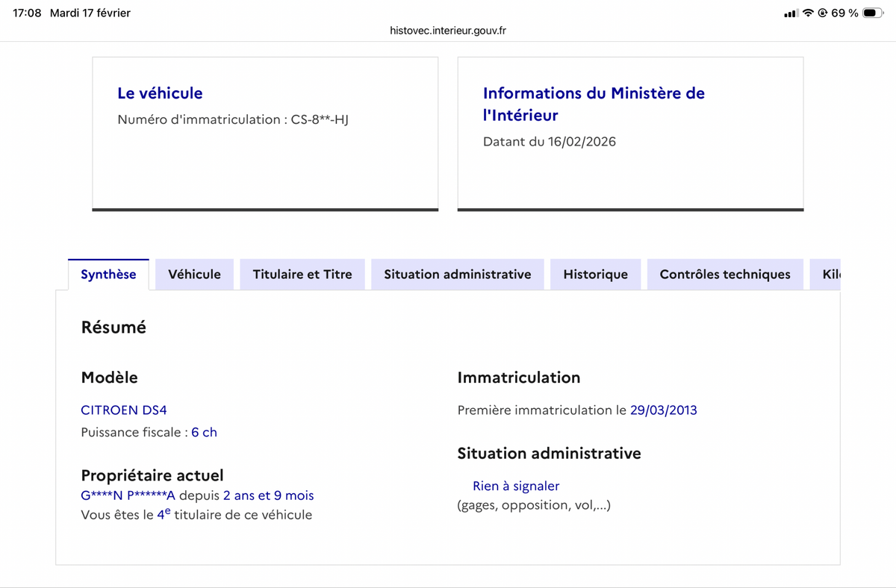Viewport: 896px width, 588px height.
Task: Click the first registration date 29/03/2013
Action: pos(663,410)
